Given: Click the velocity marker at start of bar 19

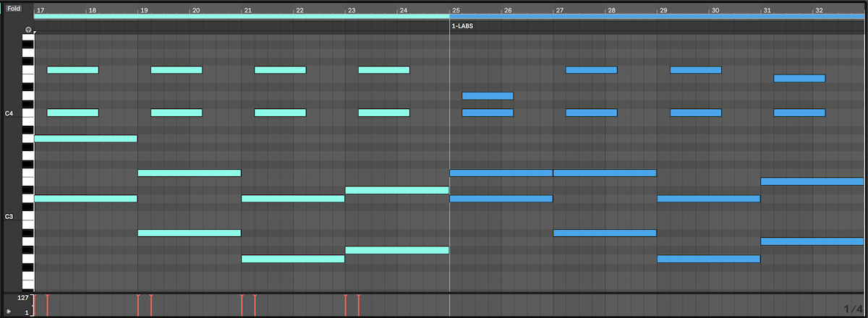Looking at the screenshot, I should 138,304.
